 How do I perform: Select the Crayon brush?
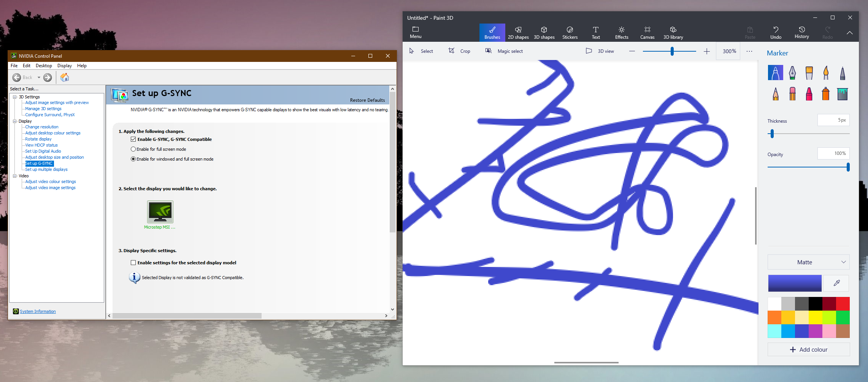pyautogui.click(x=809, y=94)
